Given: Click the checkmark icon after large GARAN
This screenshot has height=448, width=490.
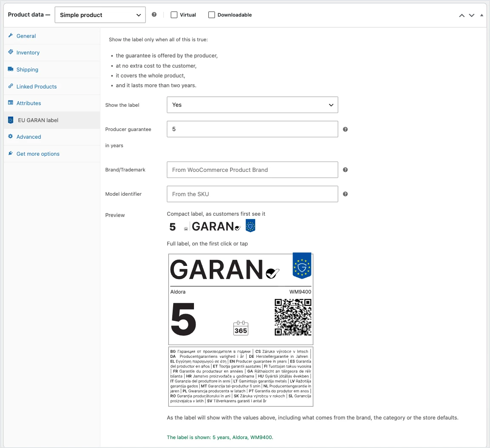Looking at the screenshot, I should tap(273, 274).
